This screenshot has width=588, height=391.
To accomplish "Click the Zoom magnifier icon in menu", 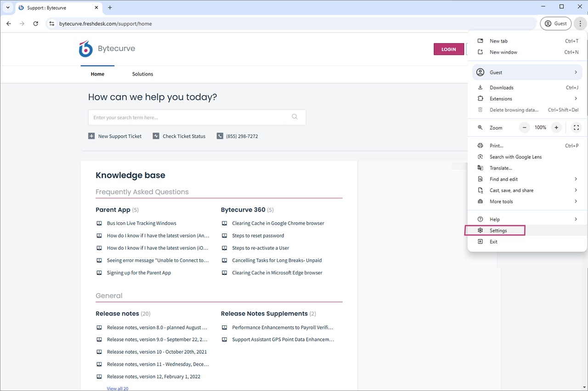I will 481,128.
